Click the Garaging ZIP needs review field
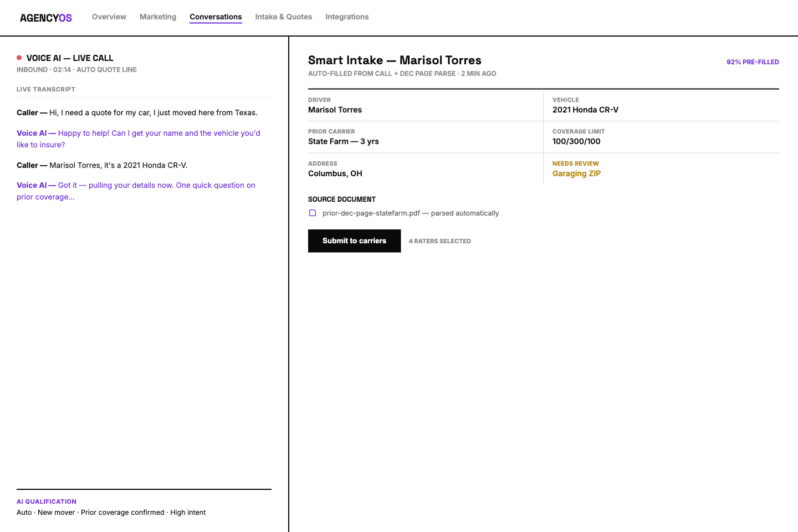Image resolution: width=798 pixels, height=532 pixels. tap(576, 173)
